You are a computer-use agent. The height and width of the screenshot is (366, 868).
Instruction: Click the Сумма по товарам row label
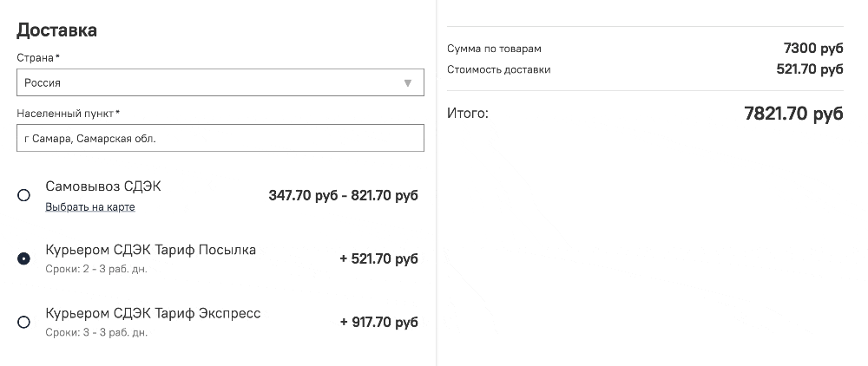494,49
